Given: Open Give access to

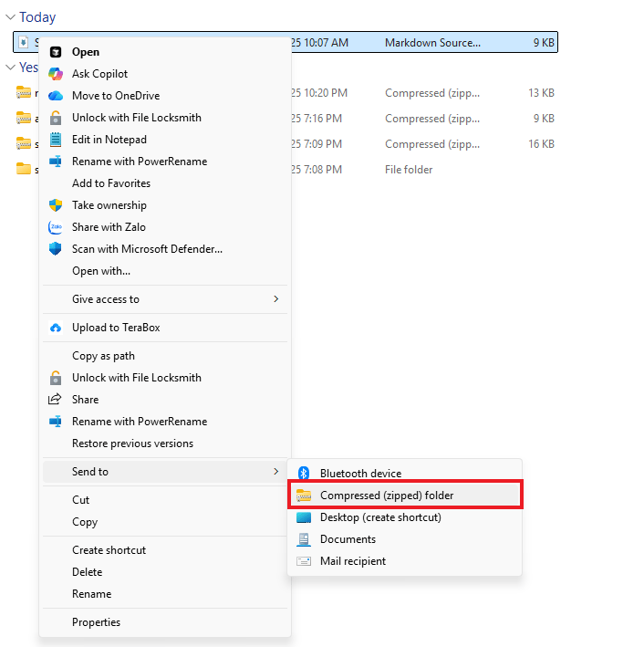Looking at the screenshot, I should click(165, 298).
